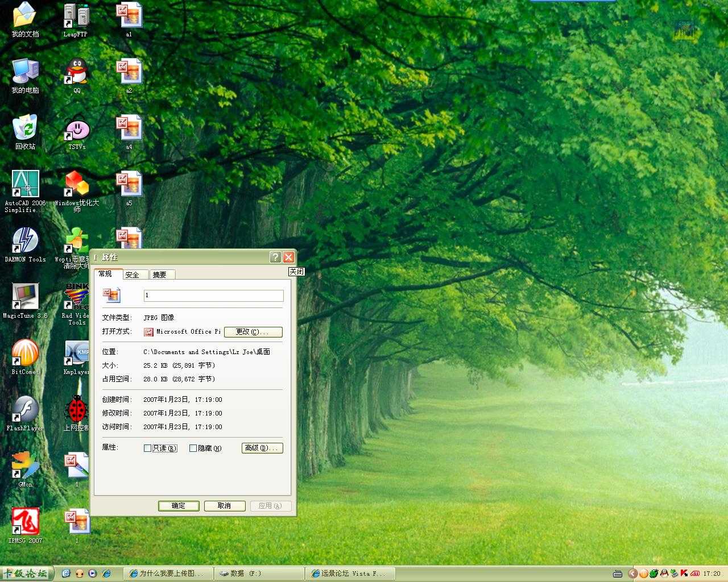728x582 pixels.
Task: Click the green computer tray icon
Action: pos(674,573)
